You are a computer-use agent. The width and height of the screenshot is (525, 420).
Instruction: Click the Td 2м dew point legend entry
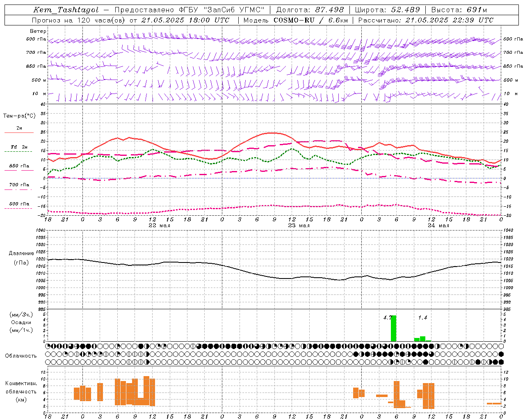click(x=19, y=147)
